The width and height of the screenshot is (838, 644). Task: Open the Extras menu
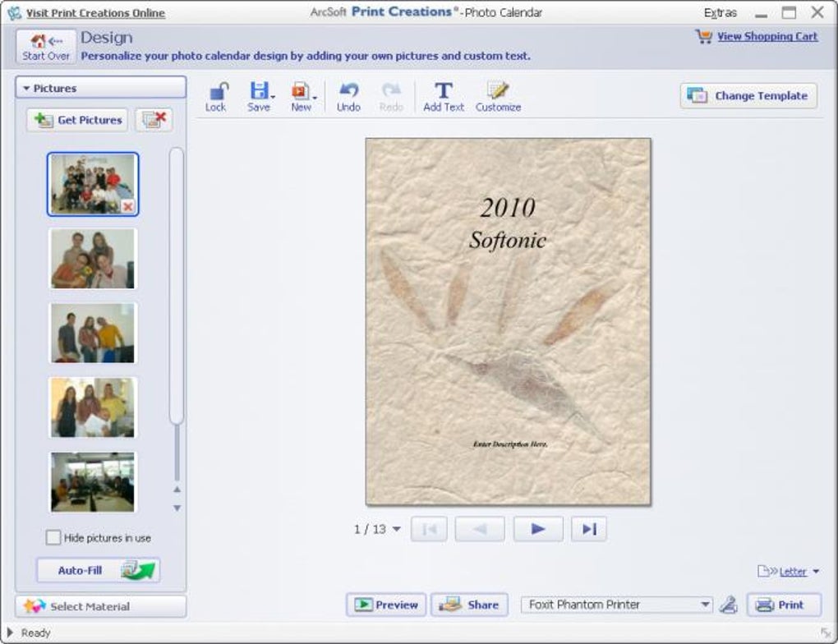(x=720, y=13)
